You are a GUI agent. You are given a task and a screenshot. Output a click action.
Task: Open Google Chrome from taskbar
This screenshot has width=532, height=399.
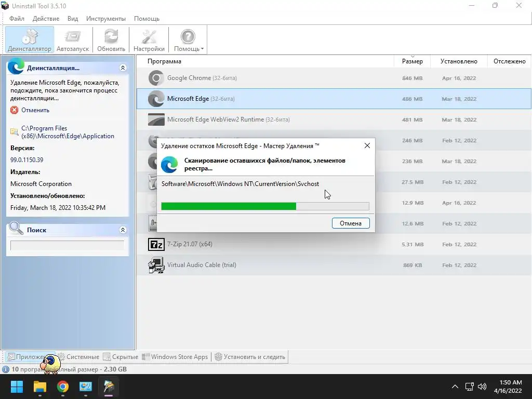[63, 387]
